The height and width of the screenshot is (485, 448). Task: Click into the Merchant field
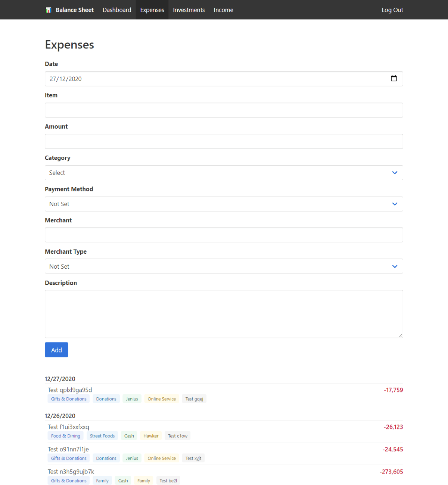[x=224, y=235]
